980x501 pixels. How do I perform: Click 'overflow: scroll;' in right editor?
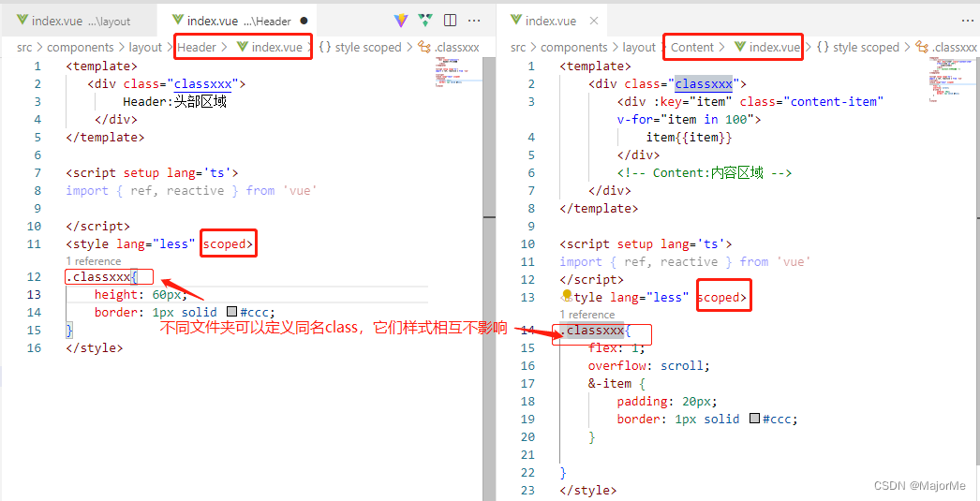click(x=648, y=365)
